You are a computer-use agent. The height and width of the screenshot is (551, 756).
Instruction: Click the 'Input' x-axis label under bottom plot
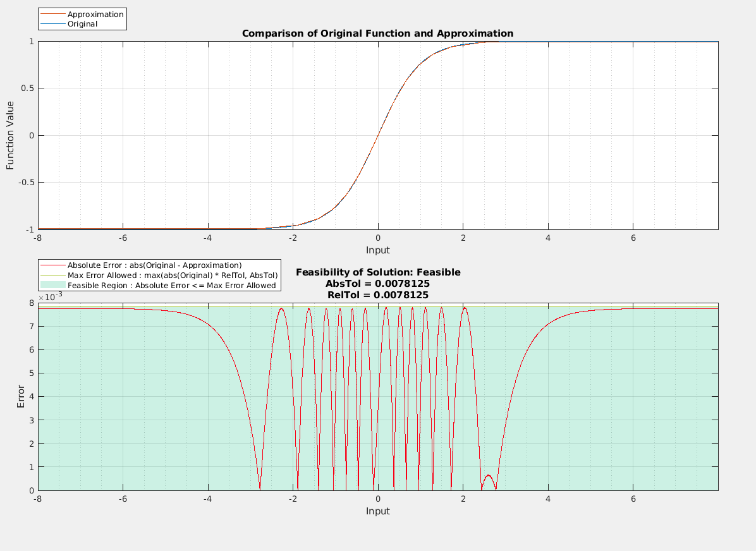pyautogui.click(x=377, y=511)
